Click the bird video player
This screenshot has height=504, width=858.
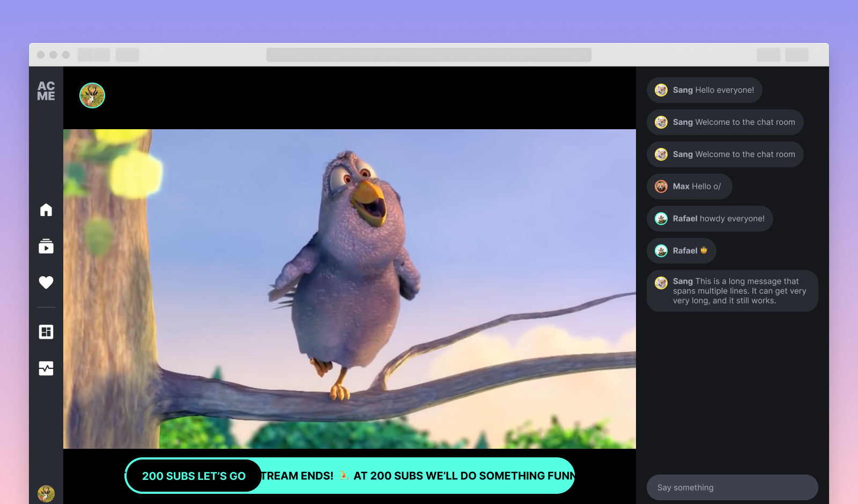pyautogui.click(x=350, y=289)
